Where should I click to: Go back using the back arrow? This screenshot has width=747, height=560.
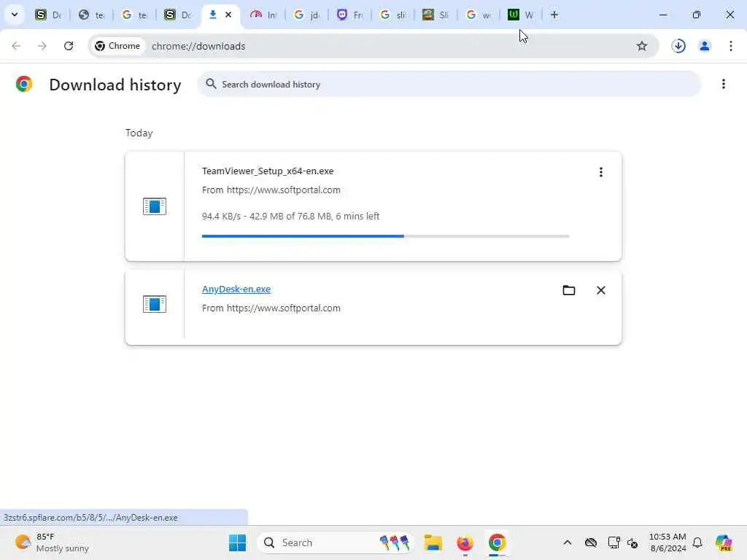pyautogui.click(x=16, y=46)
